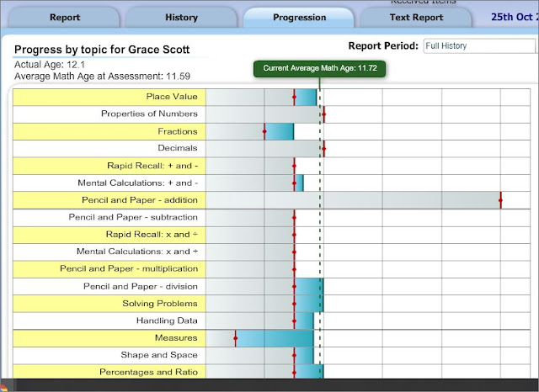Click Current Average Math Age tooltip

[320, 69]
